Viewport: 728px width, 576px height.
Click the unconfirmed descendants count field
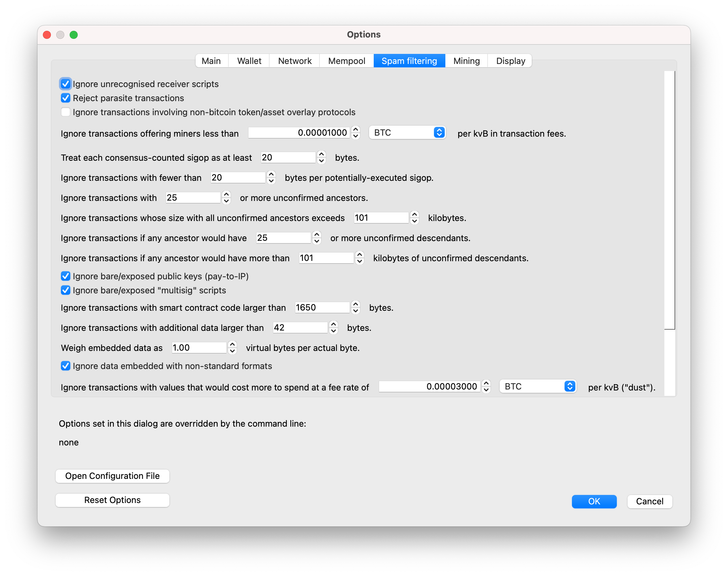click(283, 238)
